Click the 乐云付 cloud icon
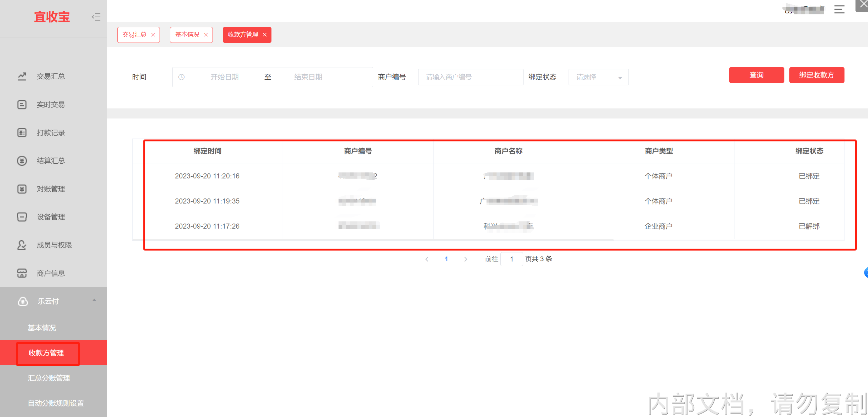Screen dimensions: 868x417 [23, 301]
